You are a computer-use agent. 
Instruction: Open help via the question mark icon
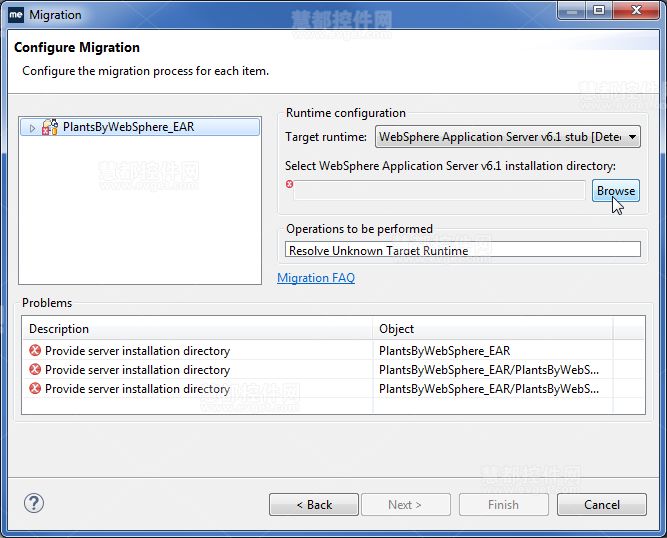pyautogui.click(x=34, y=503)
